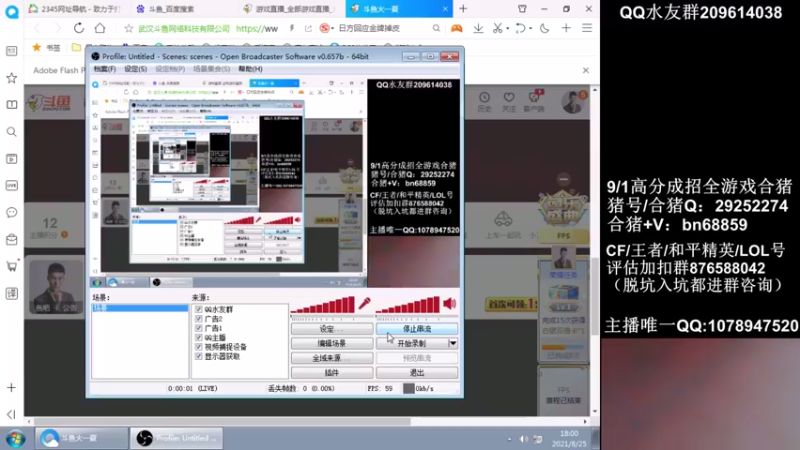This screenshot has height=450, width=800.
Task: Uncheck the QQ水友群 source
Action: [198, 309]
